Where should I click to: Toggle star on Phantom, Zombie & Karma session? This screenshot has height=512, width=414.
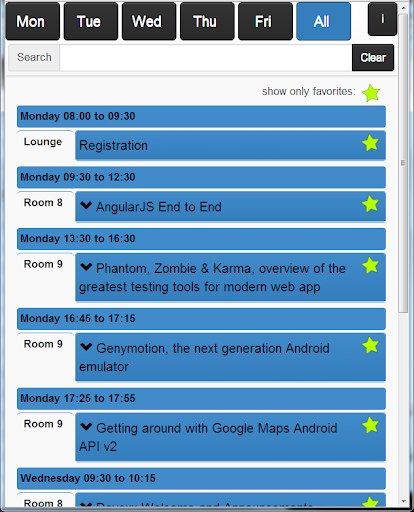pos(370,266)
